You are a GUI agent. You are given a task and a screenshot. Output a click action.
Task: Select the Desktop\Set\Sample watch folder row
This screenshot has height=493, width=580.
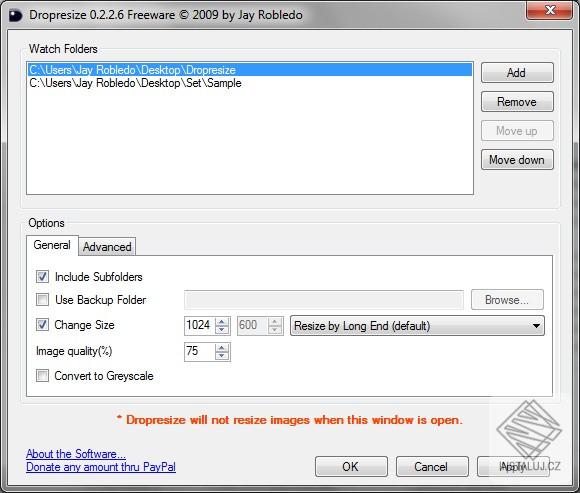(x=250, y=83)
